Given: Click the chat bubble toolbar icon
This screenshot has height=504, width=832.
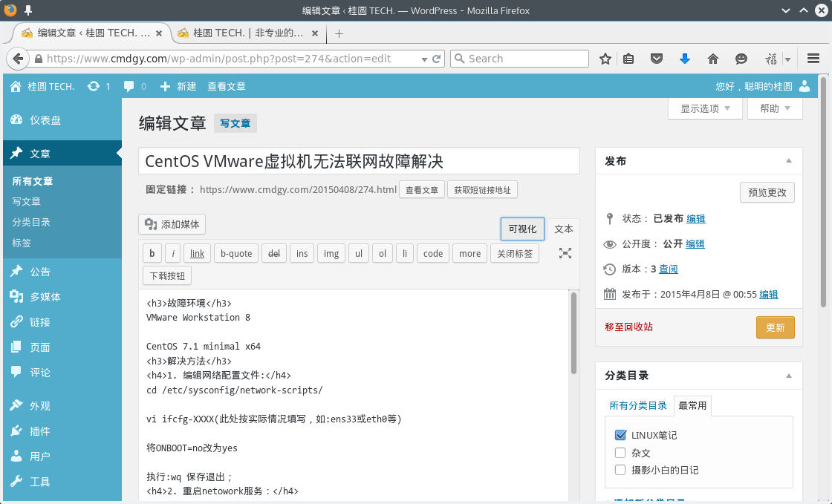Looking at the screenshot, I should click(741, 59).
